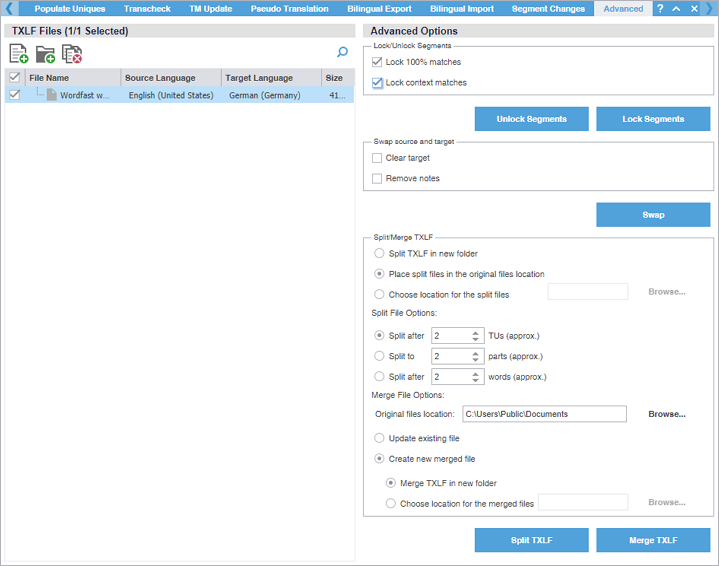The width and height of the screenshot is (719, 566).
Task: Tick the Remove notes checkbox
Action: pyautogui.click(x=377, y=178)
